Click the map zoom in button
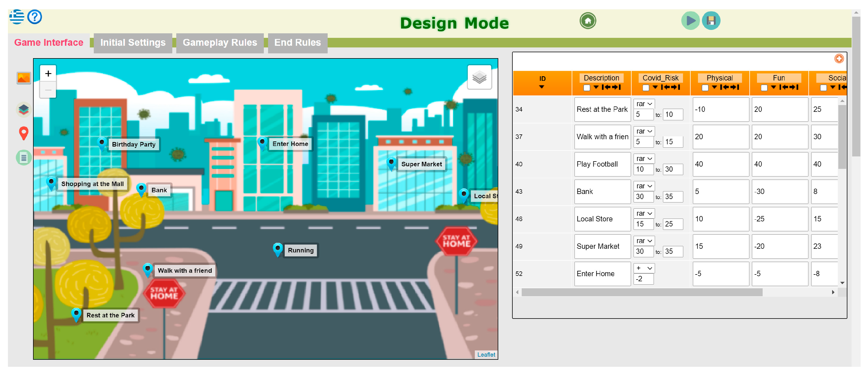The image size is (868, 375). 48,73
